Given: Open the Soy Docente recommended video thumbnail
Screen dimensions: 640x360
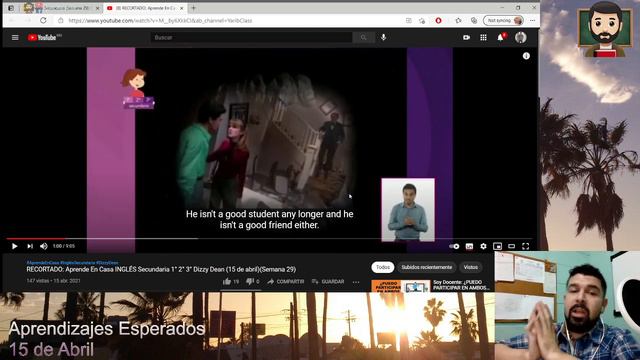Looking at the screenshot, I should (x=401, y=286).
